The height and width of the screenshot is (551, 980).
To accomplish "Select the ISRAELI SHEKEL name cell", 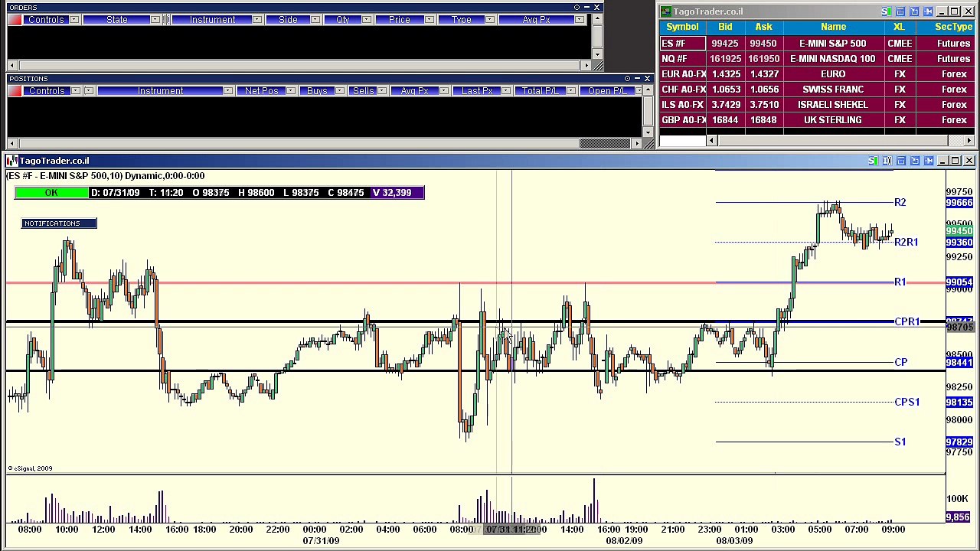I will click(833, 105).
